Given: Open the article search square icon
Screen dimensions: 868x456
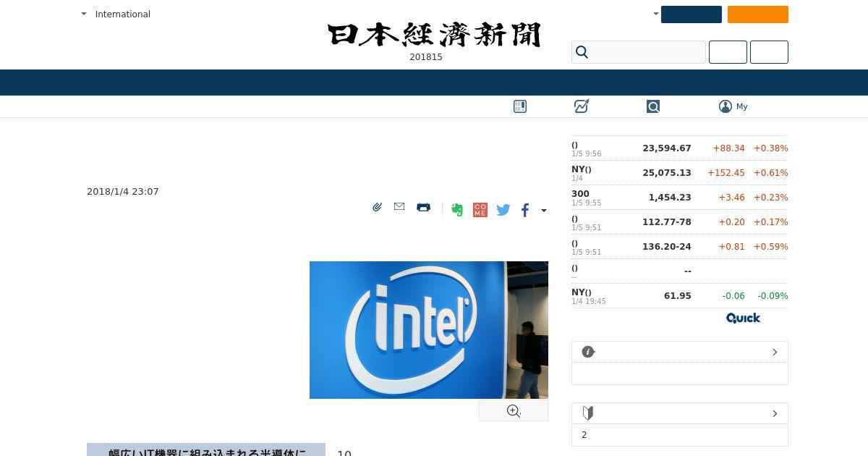Looking at the screenshot, I should (x=653, y=106).
